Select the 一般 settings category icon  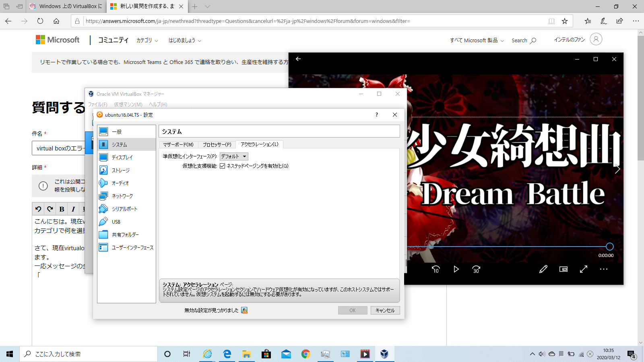point(103,132)
